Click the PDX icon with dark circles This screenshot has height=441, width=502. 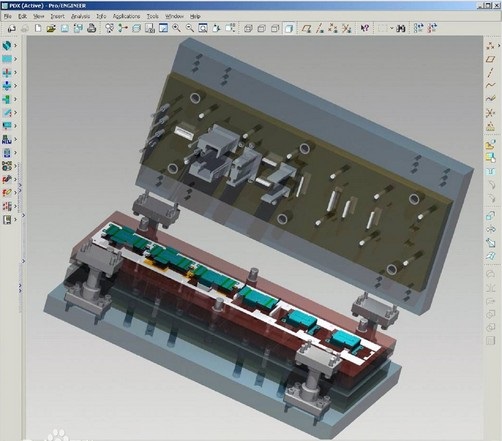[x=7, y=166]
